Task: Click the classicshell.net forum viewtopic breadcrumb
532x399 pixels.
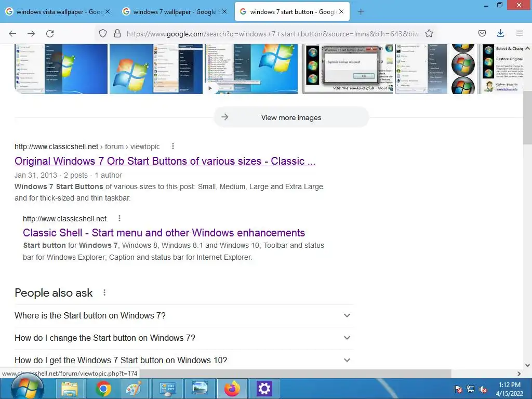Action: [x=87, y=147]
